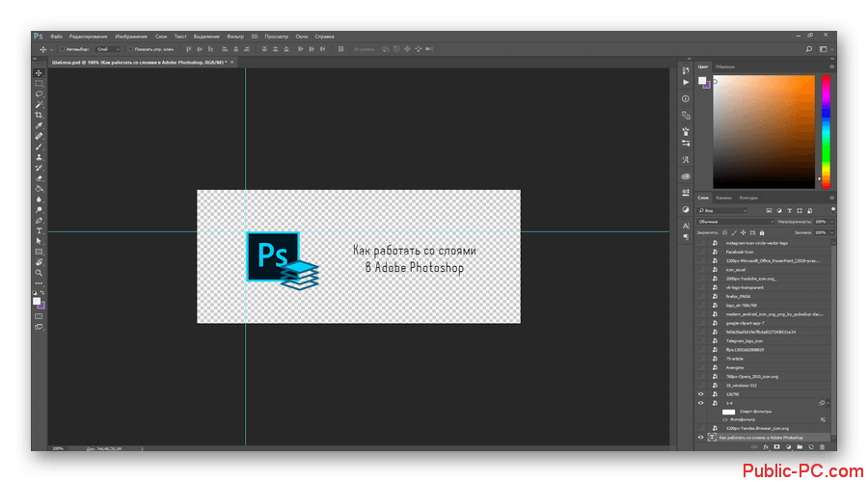
Task: Show the Telegram_logo_icon layer
Action: tap(701, 341)
